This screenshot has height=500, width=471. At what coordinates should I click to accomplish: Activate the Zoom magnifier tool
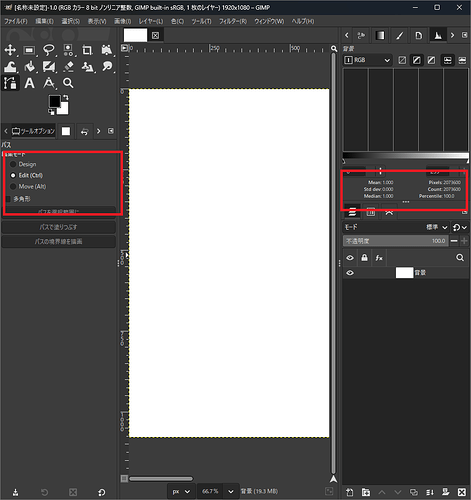[x=68, y=83]
